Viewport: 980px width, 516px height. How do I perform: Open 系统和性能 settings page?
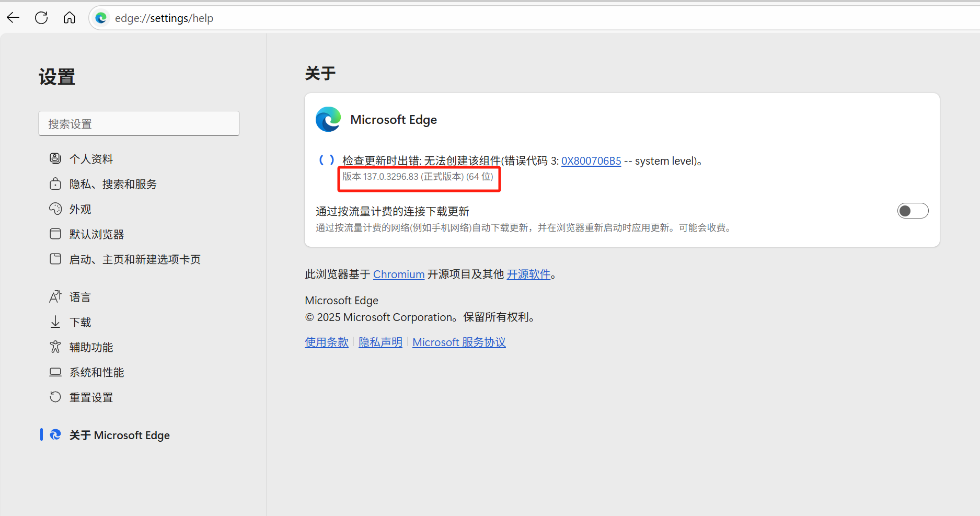pos(97,372)
